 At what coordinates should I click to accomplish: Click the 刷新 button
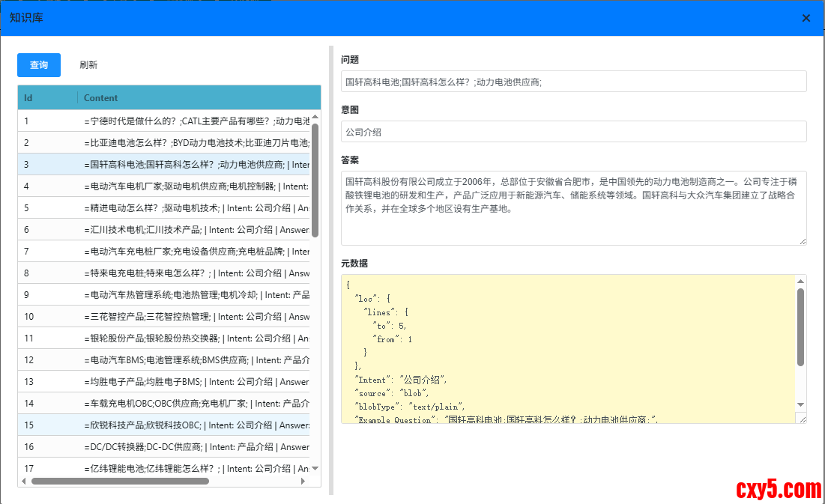click(88, 65)
